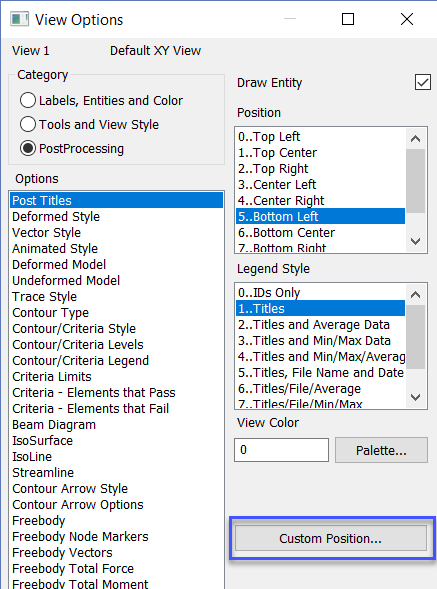Open the Custom Position dialog
Screen dimensions: 437x589
click(x=331, y=538)
